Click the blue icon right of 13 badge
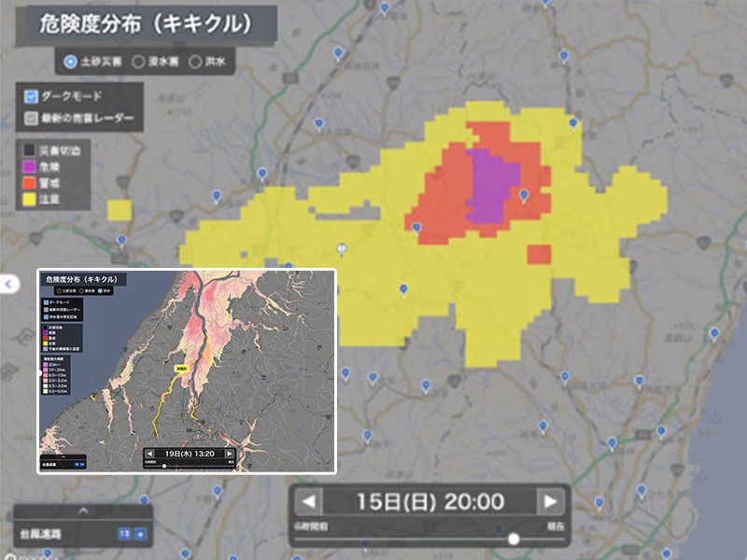Screen dimensions: 747x560 pos(141,534)
